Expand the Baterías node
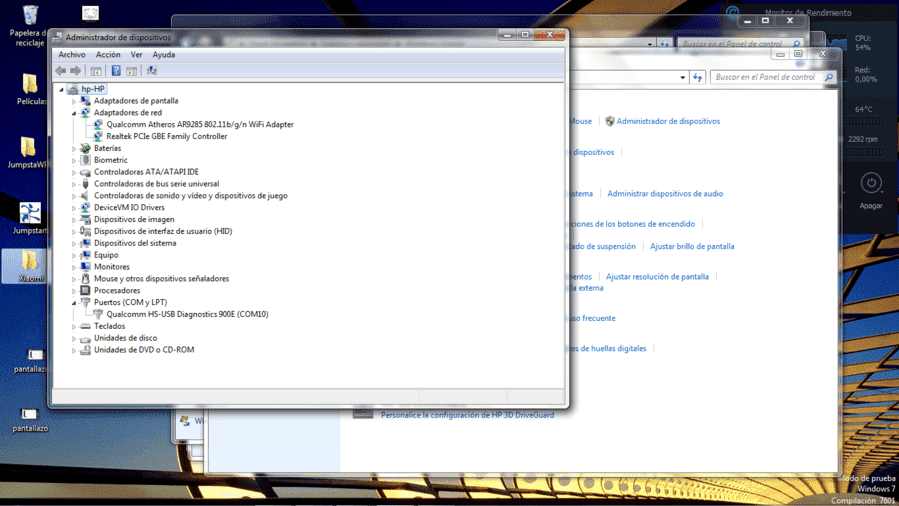This screenshot has width=899, height=506. [74, 149]
